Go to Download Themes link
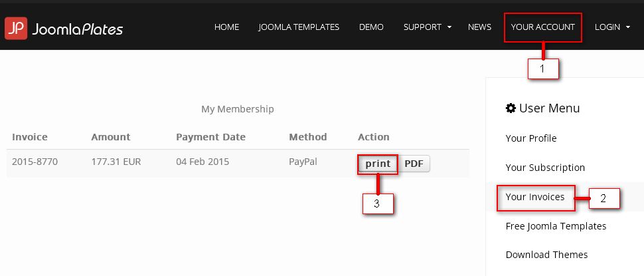Screen dimensions: 644x276 tap(546, 255)
